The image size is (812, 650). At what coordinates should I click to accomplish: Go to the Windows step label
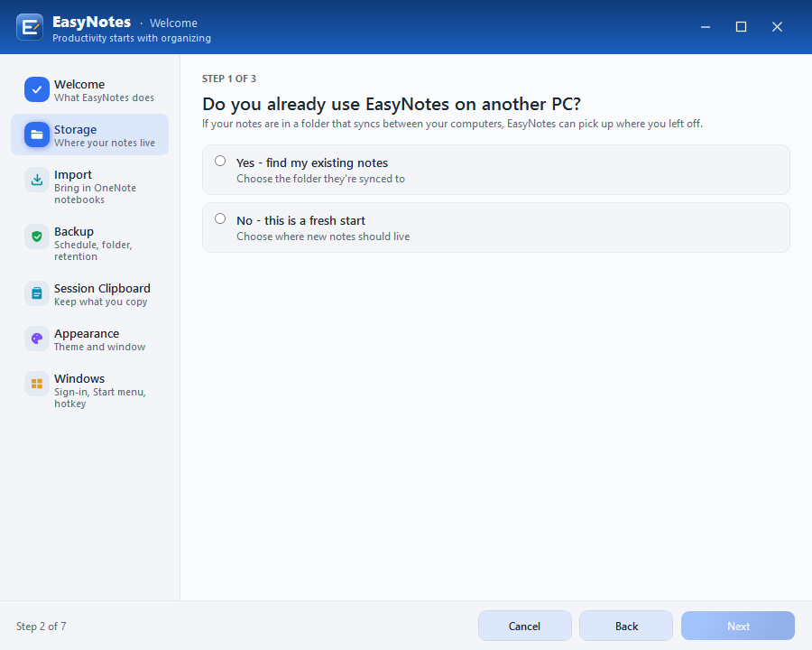(79, 378)
